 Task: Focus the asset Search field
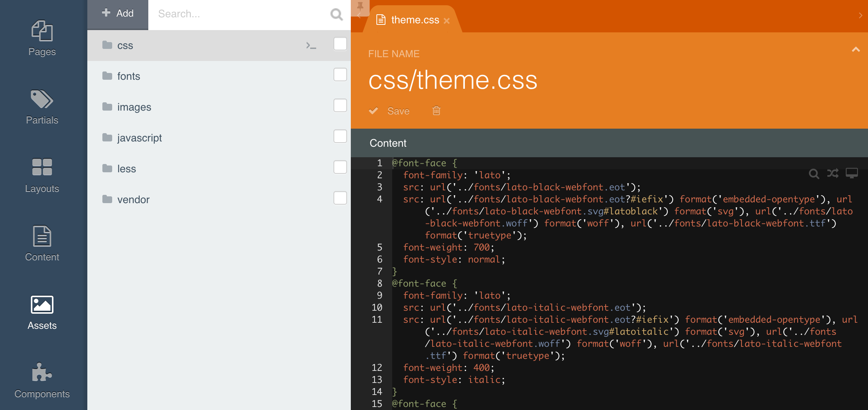pyautogui.click(x=241, y=14)
